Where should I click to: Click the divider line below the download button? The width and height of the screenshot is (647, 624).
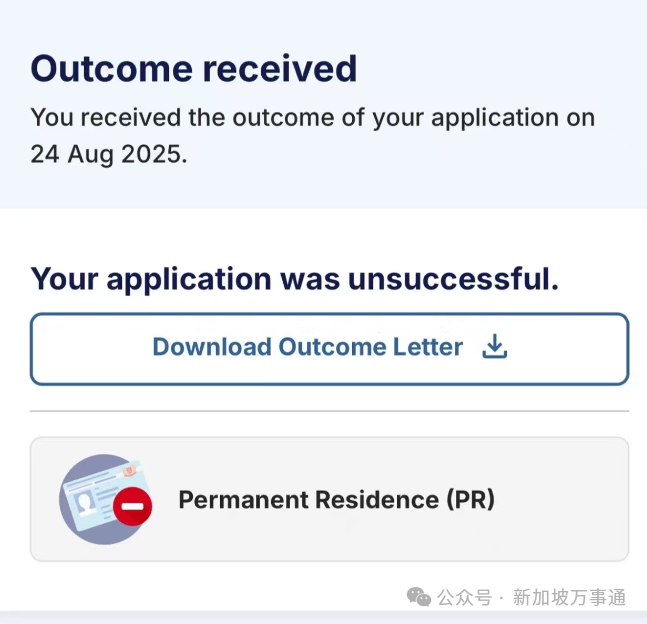point(329,411)
